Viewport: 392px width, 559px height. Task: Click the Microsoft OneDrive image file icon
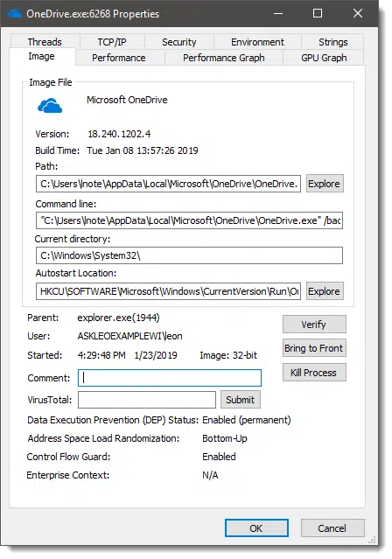click(50, 106)
